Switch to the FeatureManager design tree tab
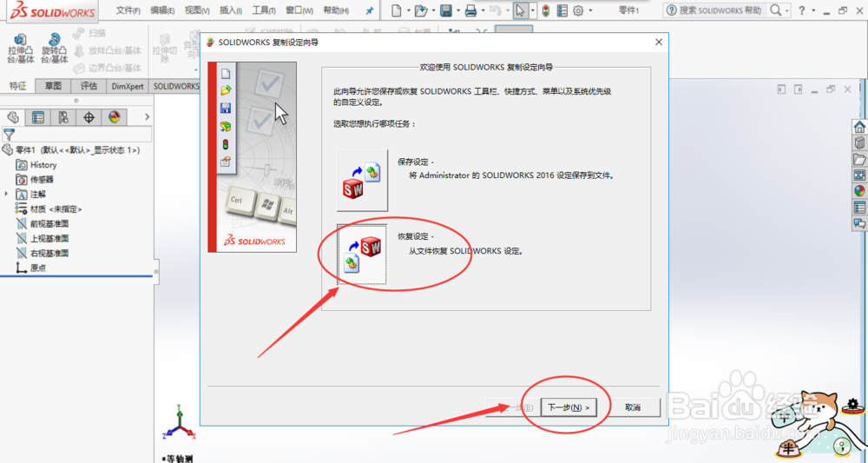Viewport: 868px width, 463px height. [x=13, y=117]
